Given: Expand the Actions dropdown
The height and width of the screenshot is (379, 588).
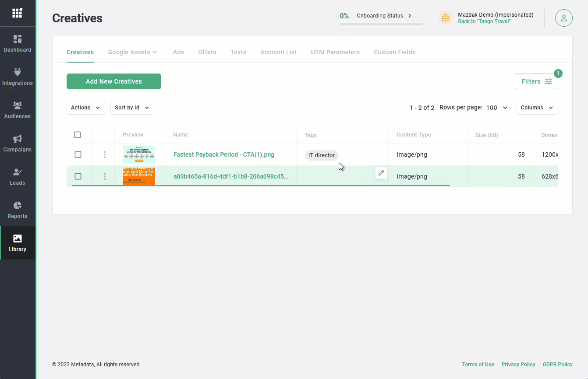Looking at the screenshot, I should 85,108.
